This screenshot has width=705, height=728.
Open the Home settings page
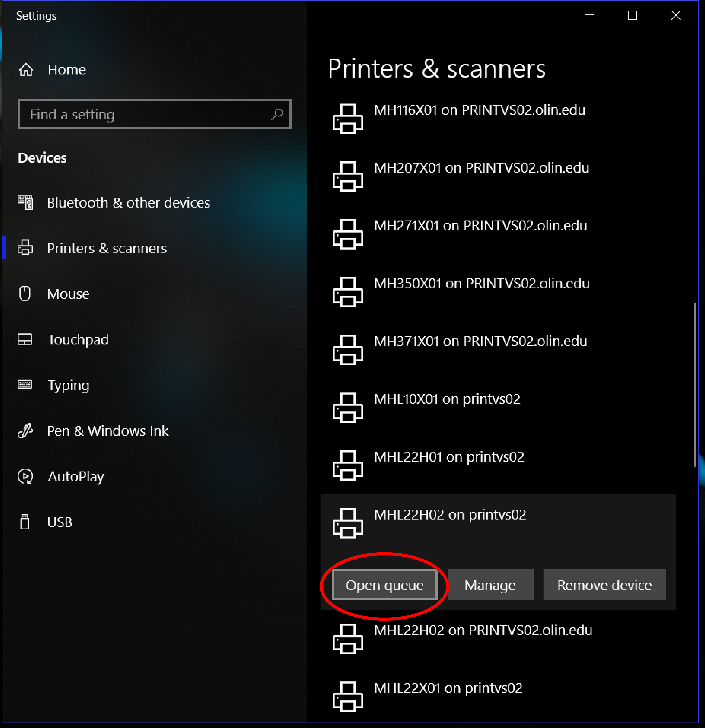(67, 70)
